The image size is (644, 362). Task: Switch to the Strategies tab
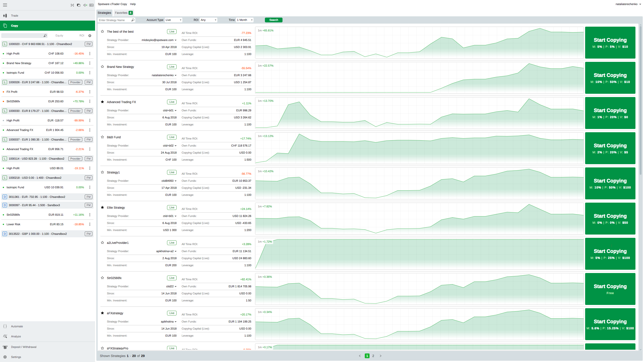[104, 13]
